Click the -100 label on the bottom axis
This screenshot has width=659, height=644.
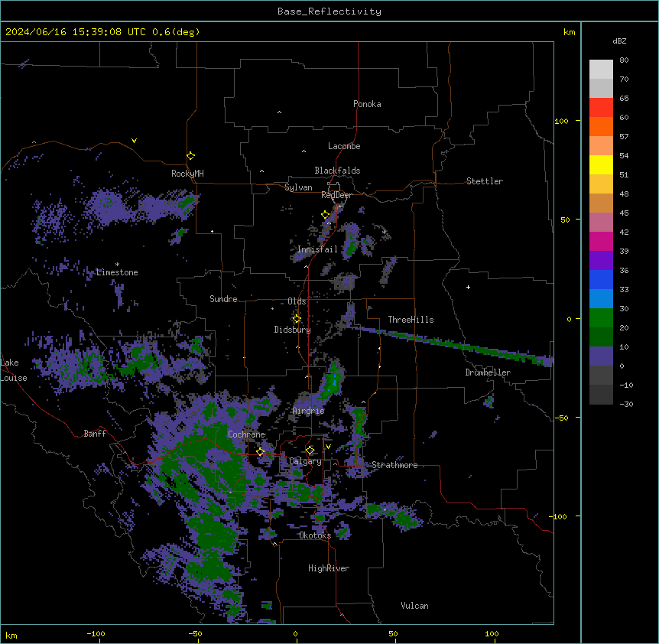coord(96,633)
